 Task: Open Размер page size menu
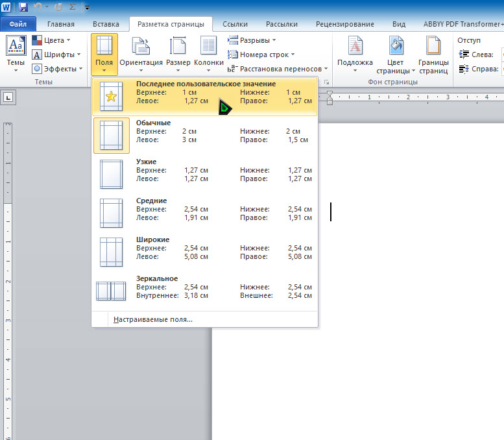click(x=178, y=54)
